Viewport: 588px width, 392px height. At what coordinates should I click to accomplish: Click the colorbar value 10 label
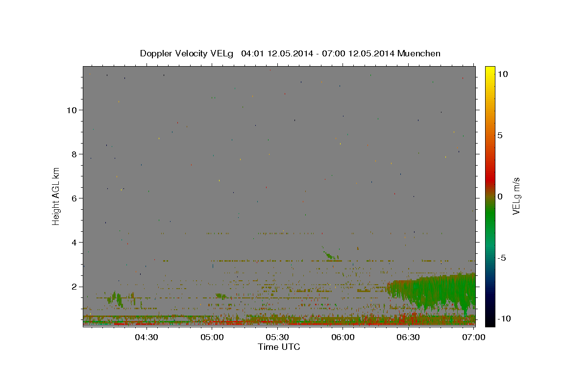click(502, 73)
